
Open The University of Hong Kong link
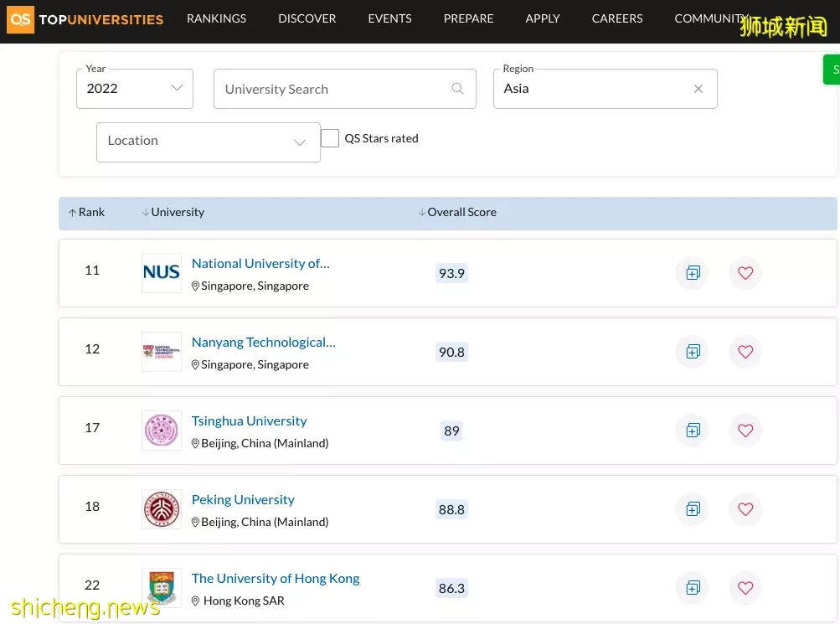(x=276, y=579)
